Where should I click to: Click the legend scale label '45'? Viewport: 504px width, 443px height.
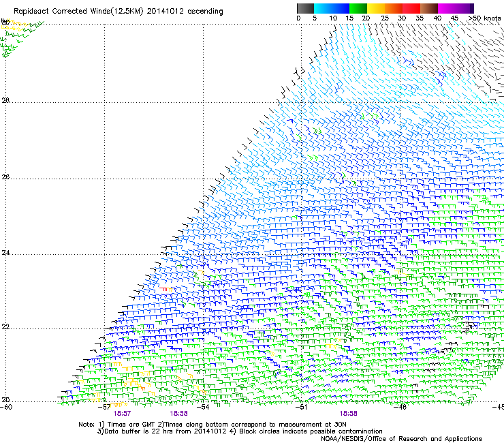454,18
